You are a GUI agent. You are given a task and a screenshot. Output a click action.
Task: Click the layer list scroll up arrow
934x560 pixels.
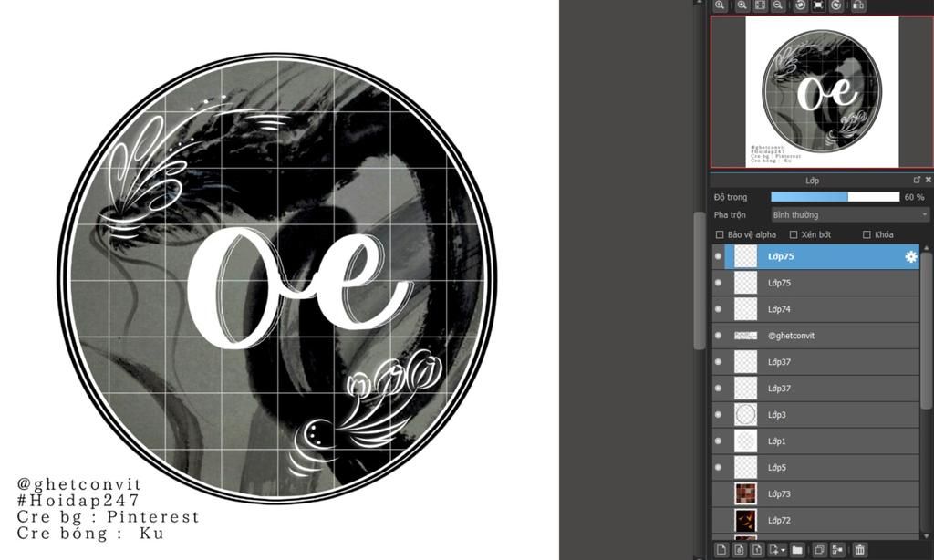coord(926,247)
